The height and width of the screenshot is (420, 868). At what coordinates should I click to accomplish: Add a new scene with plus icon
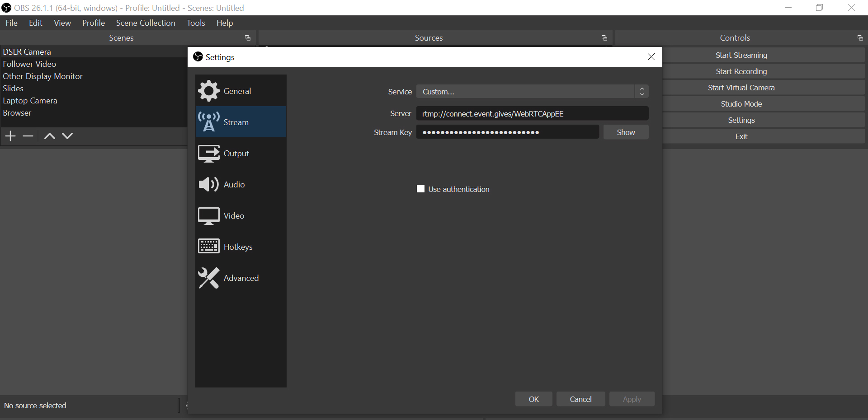(x=10, y=136)
